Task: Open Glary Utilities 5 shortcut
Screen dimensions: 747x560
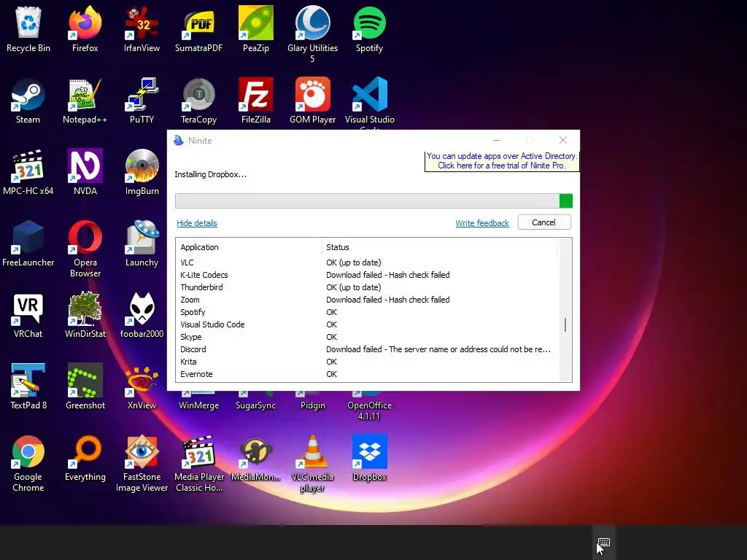Action: [312, 24]
